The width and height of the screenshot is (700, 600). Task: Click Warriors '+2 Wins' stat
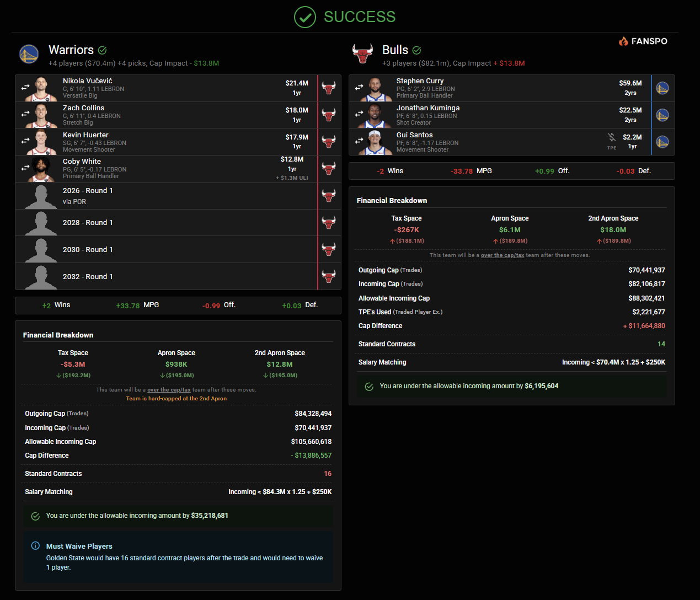56,305
